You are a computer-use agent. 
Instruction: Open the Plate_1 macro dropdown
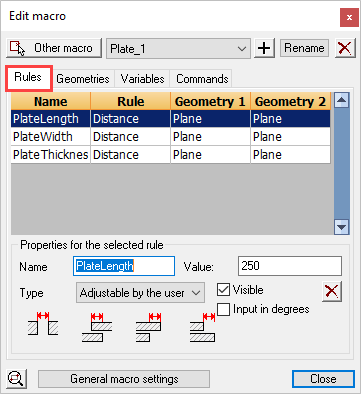click(x=178, y=49)
